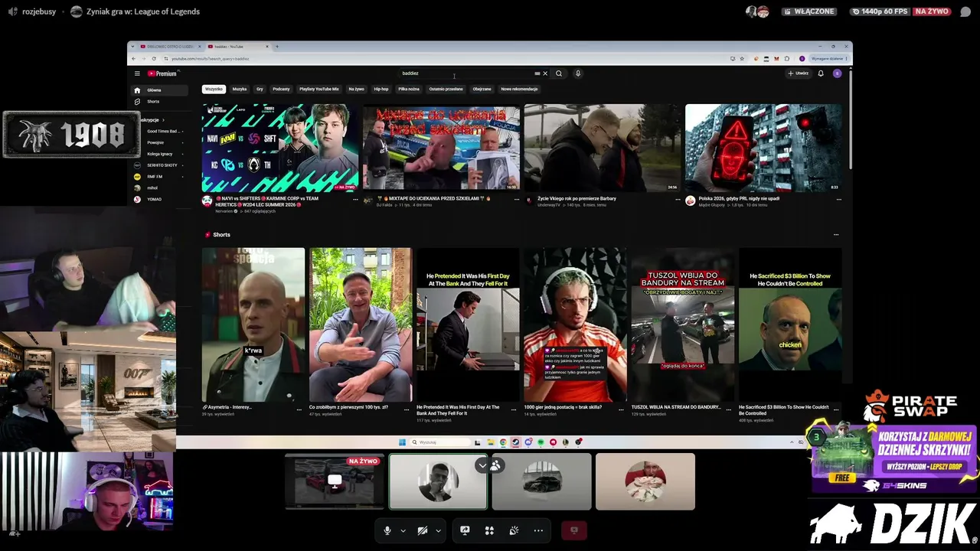Screen dimensions: 980x551
Task: Open options for the NAVI vs SHIFTERS video
Action: pyautogui.click(x=355, y=200)
